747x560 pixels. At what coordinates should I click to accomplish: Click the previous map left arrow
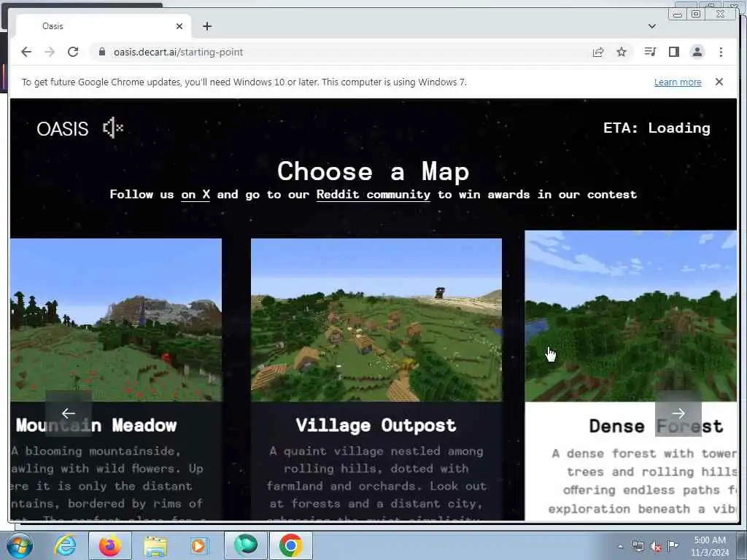[x=69, y=413]
